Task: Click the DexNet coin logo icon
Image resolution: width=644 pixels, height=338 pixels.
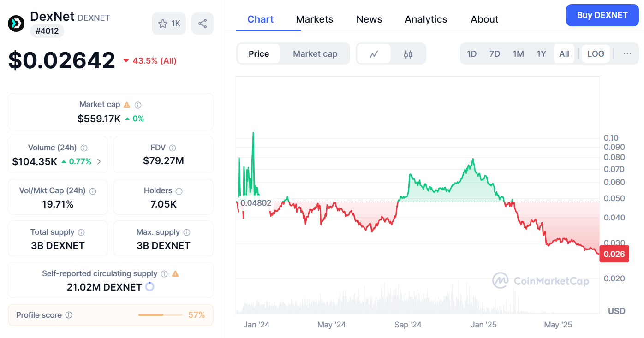Action: pos(16,24)
